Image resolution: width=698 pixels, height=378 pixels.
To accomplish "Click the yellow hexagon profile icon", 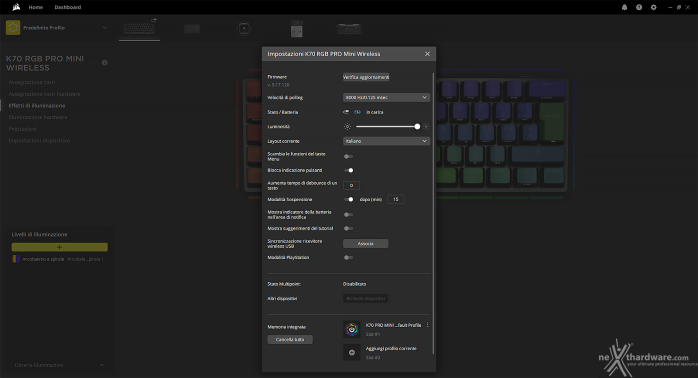I will 13,28.
